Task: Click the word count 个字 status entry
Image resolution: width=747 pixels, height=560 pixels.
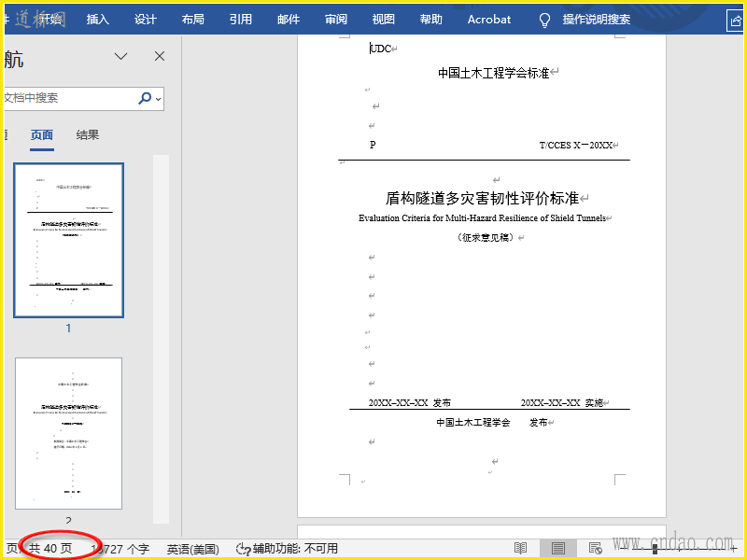Action: [x=120, y=549]
